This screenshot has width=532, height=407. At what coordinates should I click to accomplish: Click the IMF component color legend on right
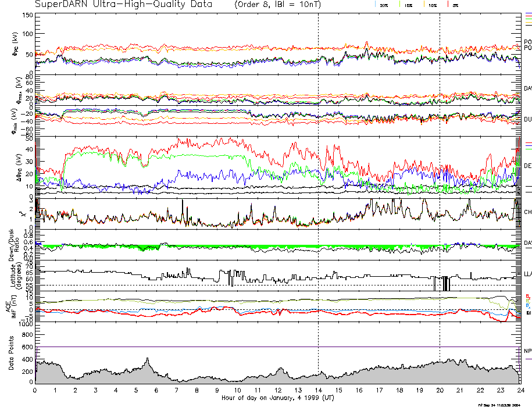(528, 301)
